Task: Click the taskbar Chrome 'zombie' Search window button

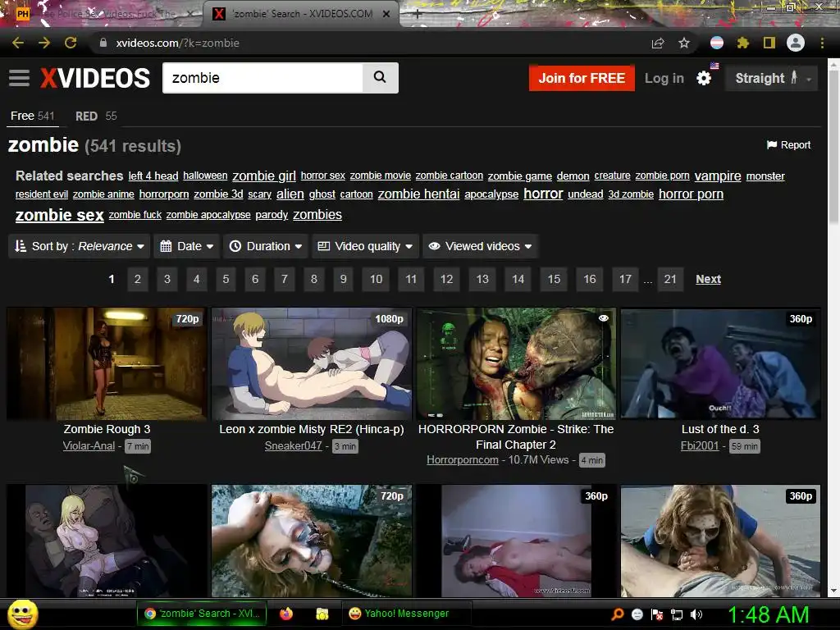Action: tap(202, 614)
